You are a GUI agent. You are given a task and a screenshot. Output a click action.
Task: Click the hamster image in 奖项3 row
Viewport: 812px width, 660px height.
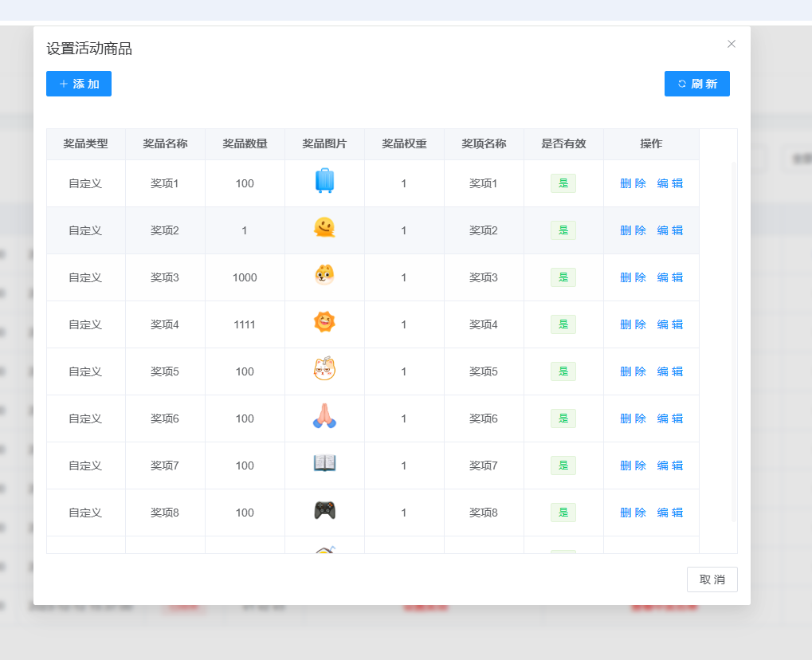pyautogui.click(x=324, y=276)
